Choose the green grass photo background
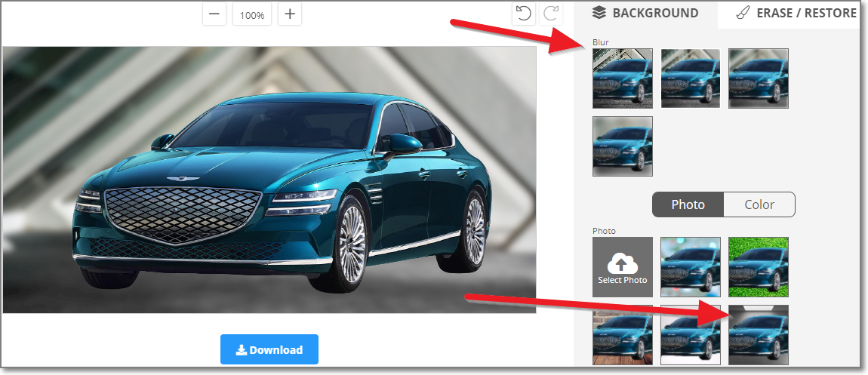Screen dimensions: 868x375 (x=759, y=267)
